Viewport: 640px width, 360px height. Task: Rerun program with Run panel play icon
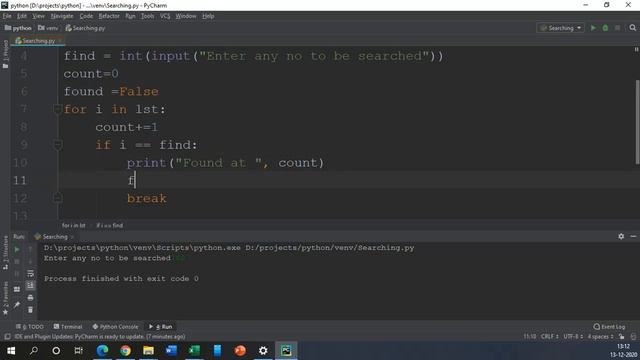click(x=17, y=249)
